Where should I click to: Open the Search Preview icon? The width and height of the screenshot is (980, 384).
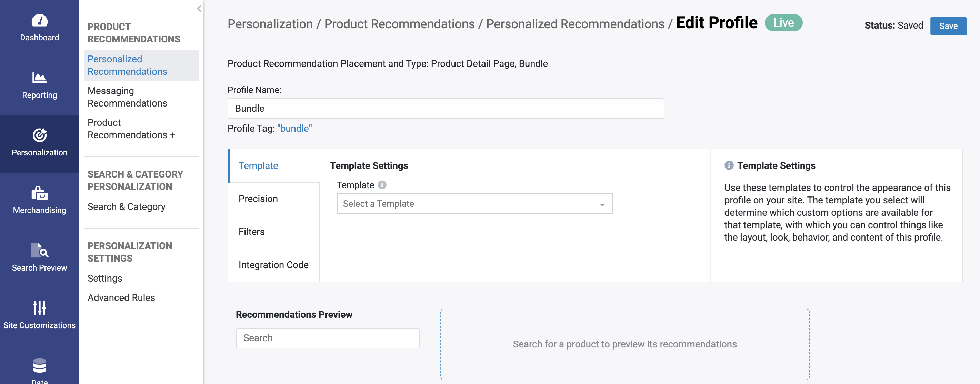(x=40, y=251)
